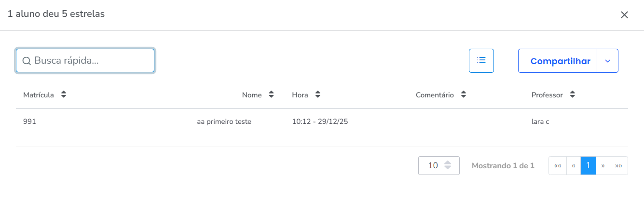Jump to the last page

(619, 165)
